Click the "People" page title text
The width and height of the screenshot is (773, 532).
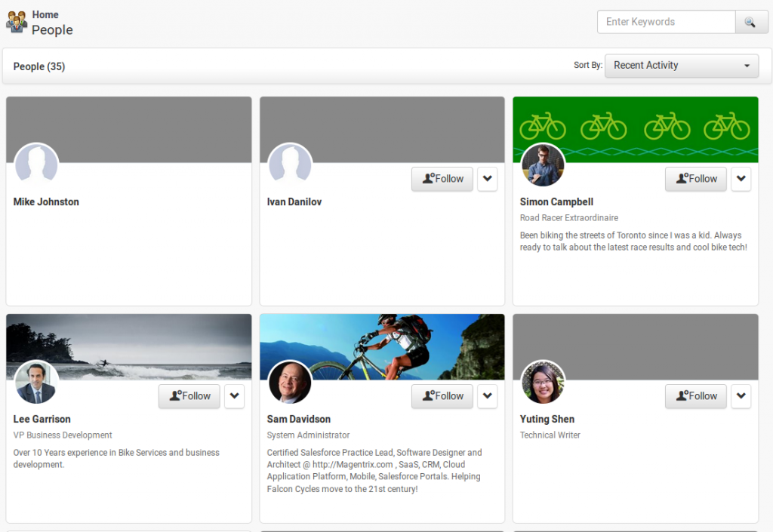coord(52,30)
